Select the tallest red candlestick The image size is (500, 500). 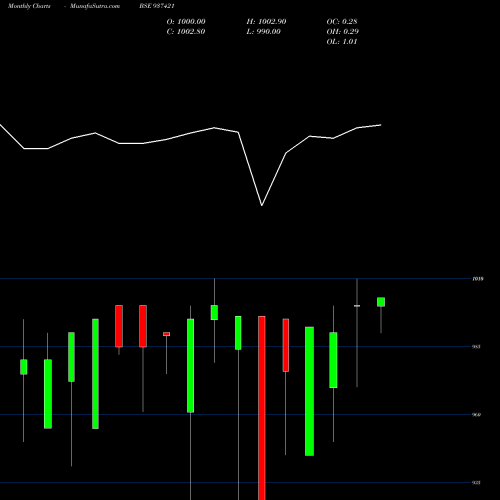pos(262,408)
